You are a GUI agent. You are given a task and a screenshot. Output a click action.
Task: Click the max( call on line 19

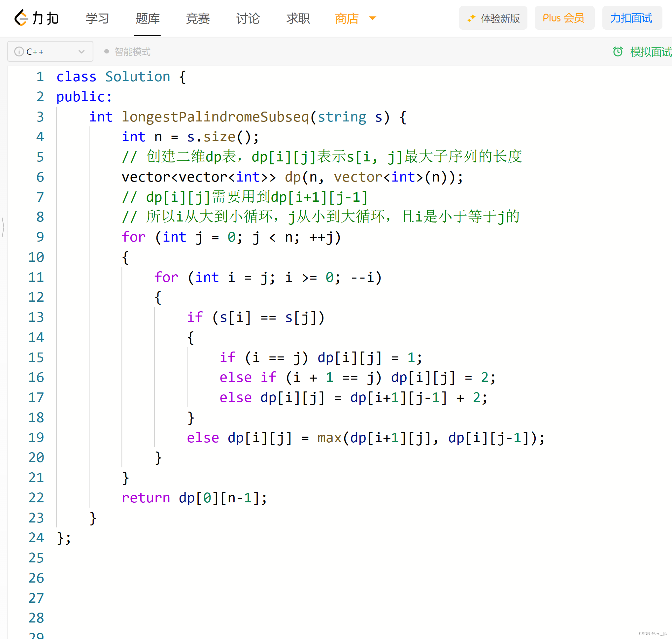[x=333, y=438]
